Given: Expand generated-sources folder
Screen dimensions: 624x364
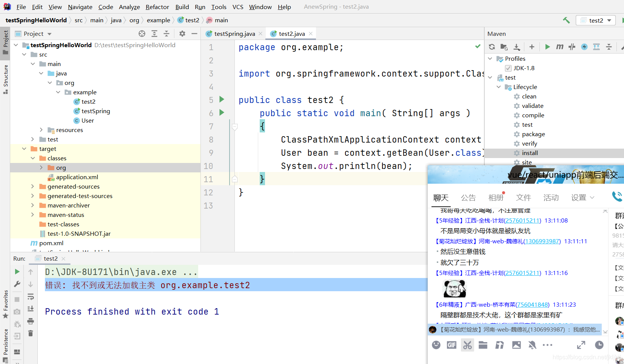Looking at the screenshot, I should point(32,186).
